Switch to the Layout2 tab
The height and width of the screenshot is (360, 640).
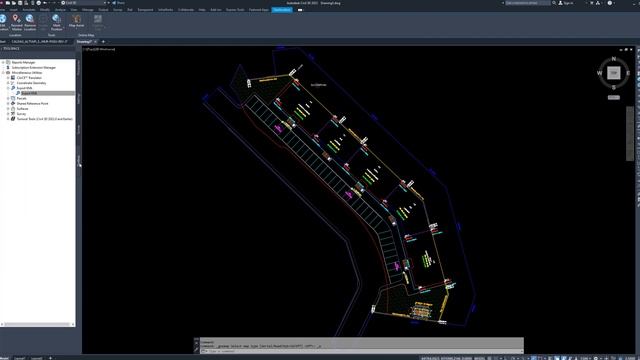click(x=37, y=358)
